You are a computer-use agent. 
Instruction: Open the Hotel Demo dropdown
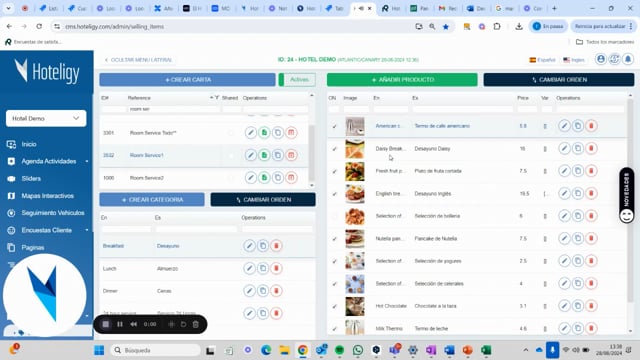point(46,118)
